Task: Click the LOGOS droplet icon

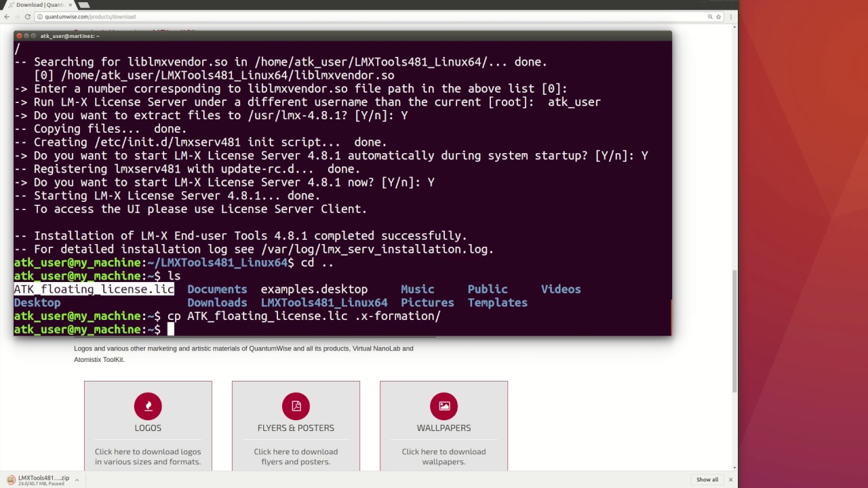Action: pos(148,406)
